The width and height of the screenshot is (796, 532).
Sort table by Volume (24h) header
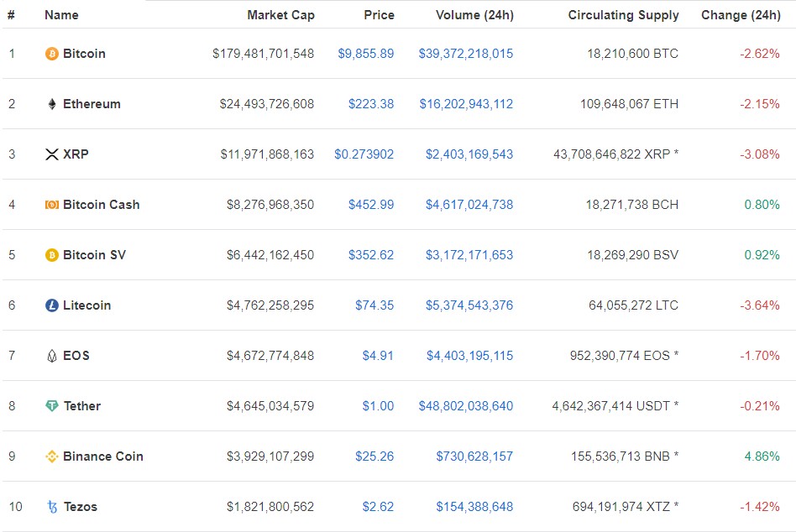click(474, 15)
